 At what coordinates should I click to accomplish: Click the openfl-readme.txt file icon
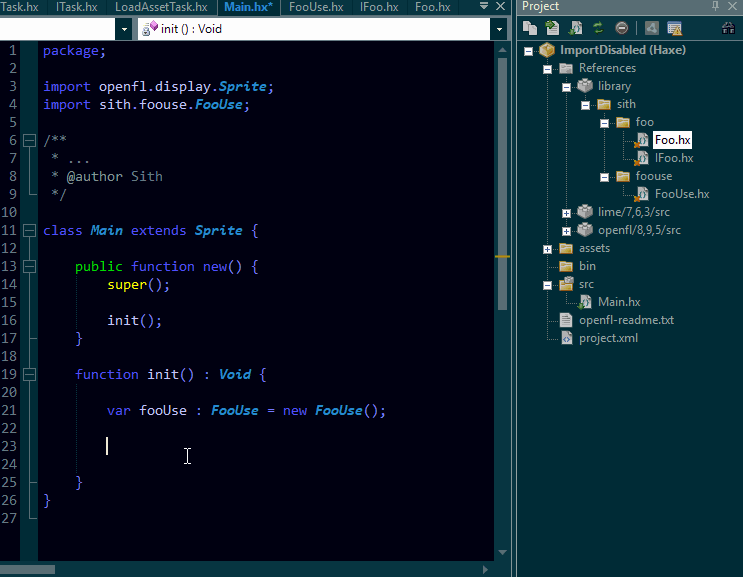[566, 320]
